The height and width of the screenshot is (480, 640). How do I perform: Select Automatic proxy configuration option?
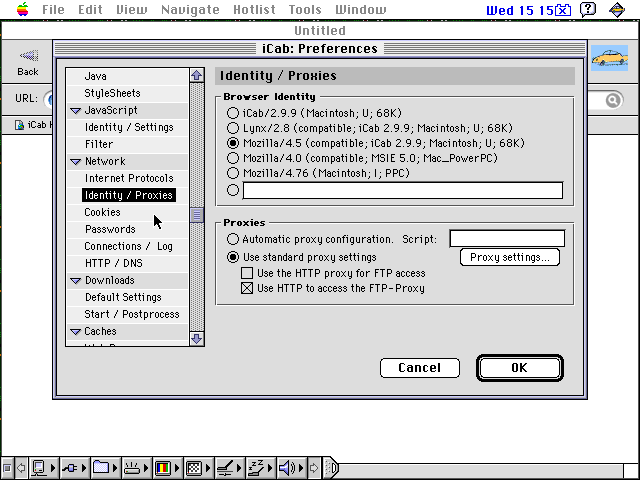coord(233,239)
